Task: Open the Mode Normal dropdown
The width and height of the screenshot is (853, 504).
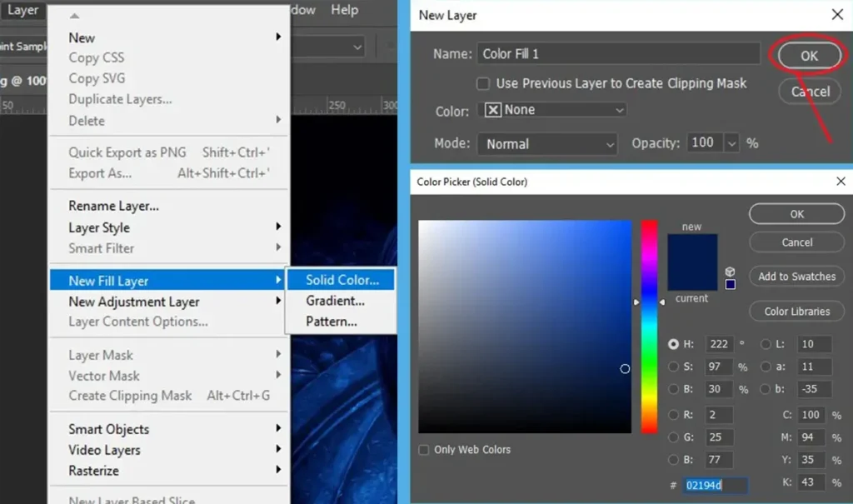Action: click(547, 144)
